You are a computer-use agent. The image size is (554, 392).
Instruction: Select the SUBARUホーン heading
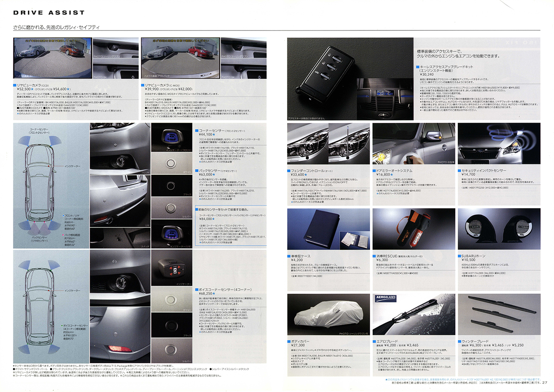coord(473,256)
